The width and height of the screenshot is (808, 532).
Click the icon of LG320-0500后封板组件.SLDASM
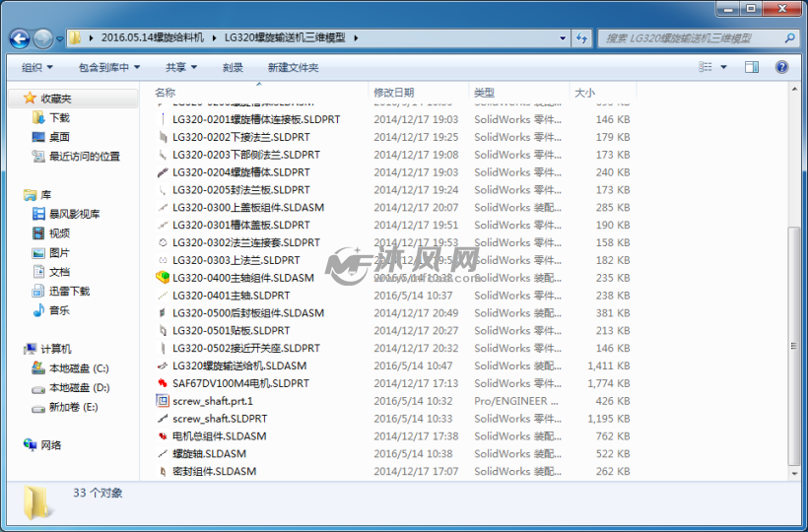click(163, 313)
